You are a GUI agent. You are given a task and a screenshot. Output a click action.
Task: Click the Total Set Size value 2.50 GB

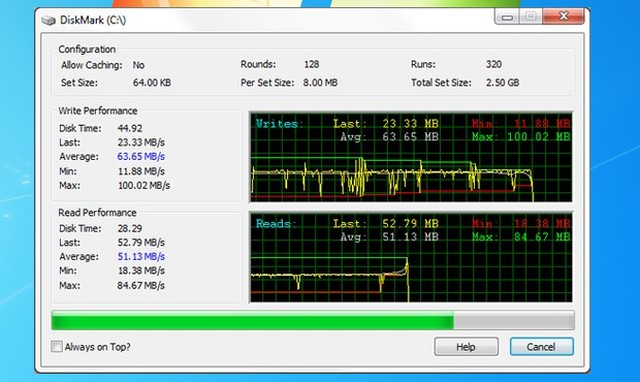click(x=502, y=82)
